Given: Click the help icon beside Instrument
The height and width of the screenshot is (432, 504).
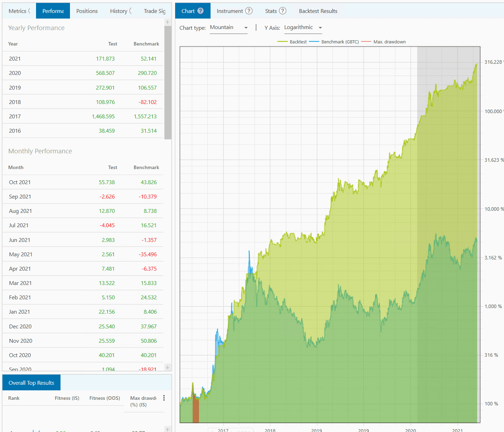Looking at the screenshot, I should tap(249, 11).
